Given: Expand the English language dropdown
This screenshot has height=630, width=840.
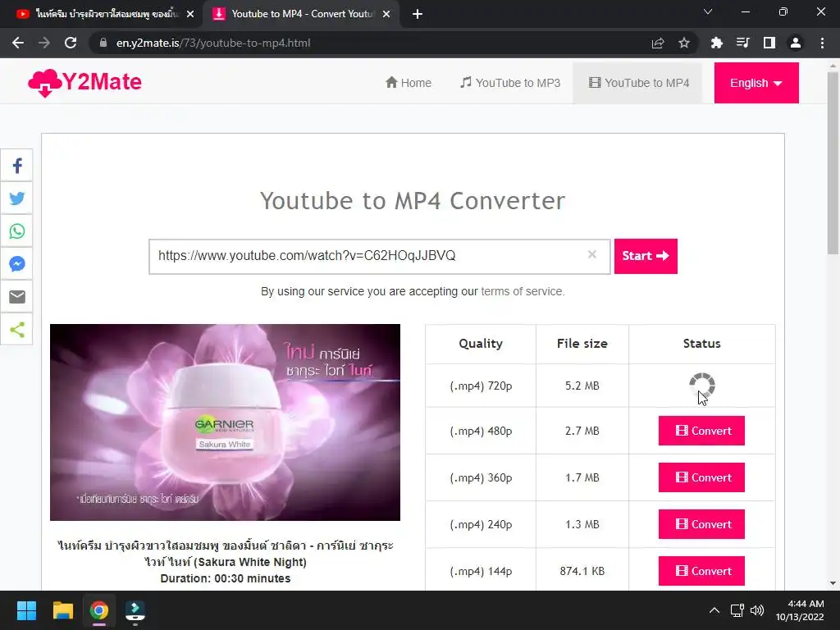Looking at the screenshot, I should (756, 83).
